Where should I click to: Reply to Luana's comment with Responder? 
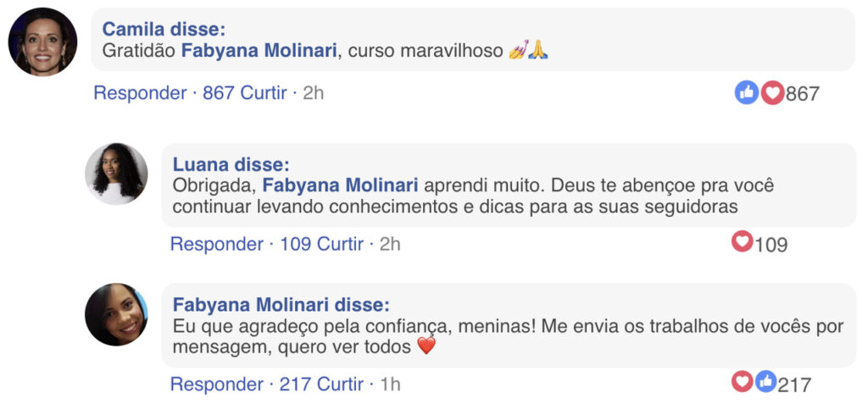[216, 245]
